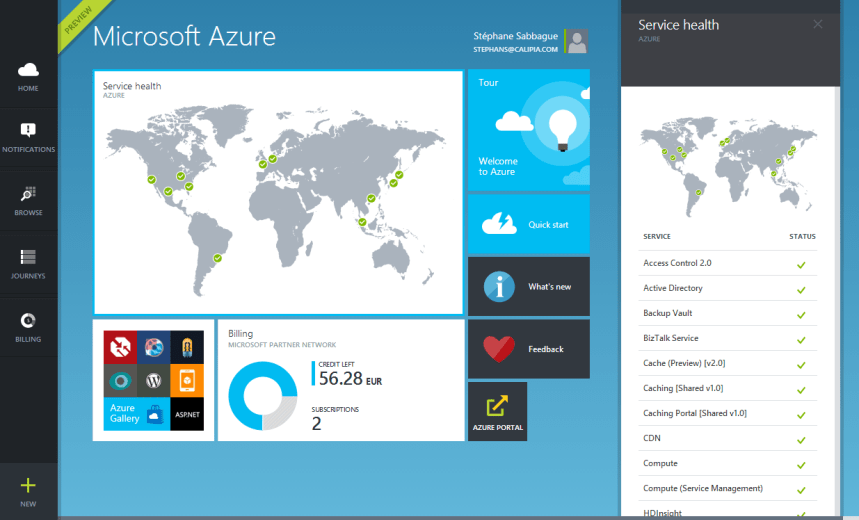Select the Access Control 2.0 row
Viewport: 859px width, 520px height.
click(x=728, y=263)
